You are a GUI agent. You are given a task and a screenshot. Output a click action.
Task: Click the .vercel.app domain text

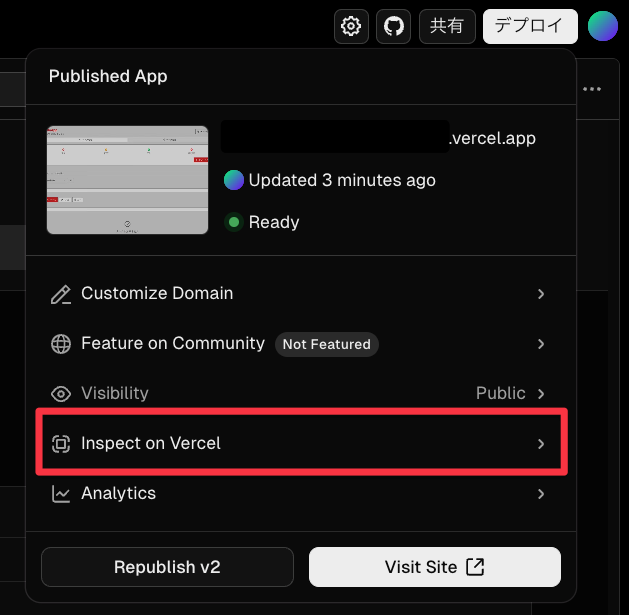(x=492, y=138)
